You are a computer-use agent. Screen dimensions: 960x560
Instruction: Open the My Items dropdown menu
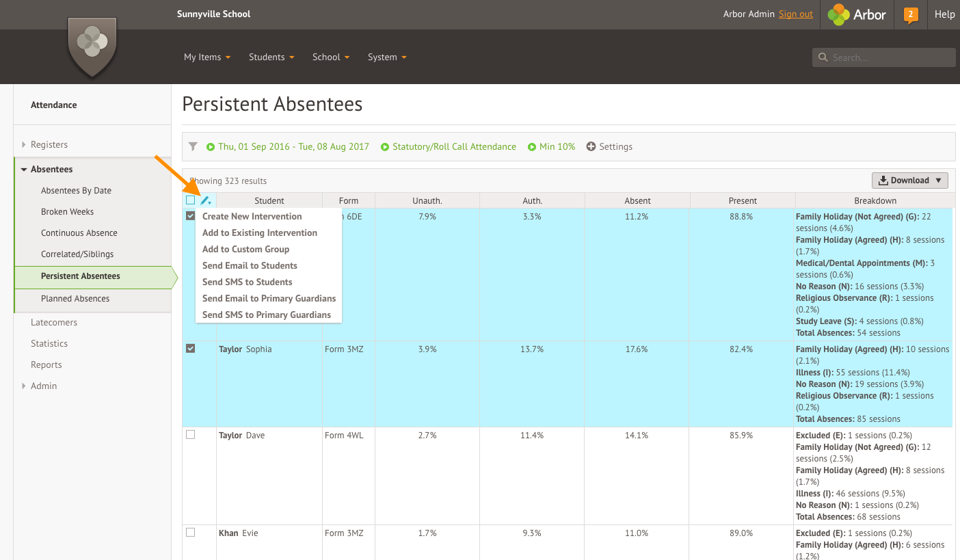207,57
